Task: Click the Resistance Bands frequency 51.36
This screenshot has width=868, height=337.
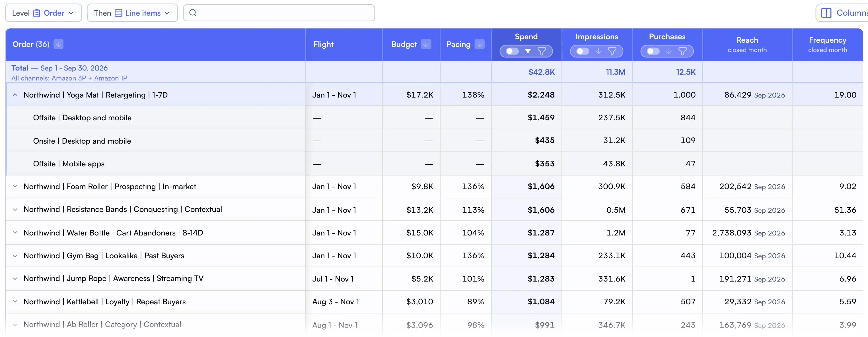Action: pos(845,210)
